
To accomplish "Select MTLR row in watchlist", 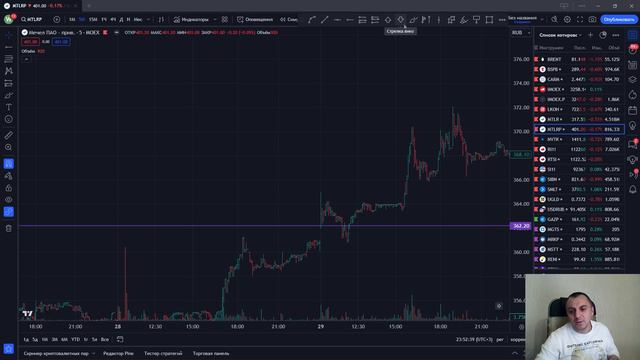I will coord(579,119).
